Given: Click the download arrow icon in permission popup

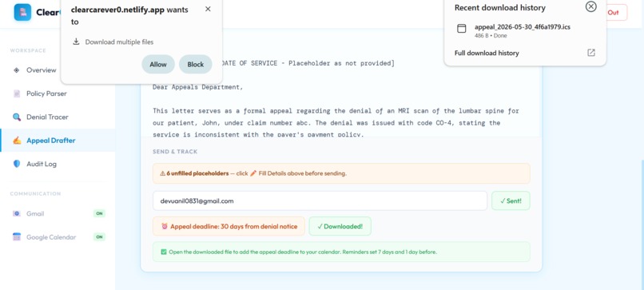Looking at the screenshot, I should pos(76,42).
